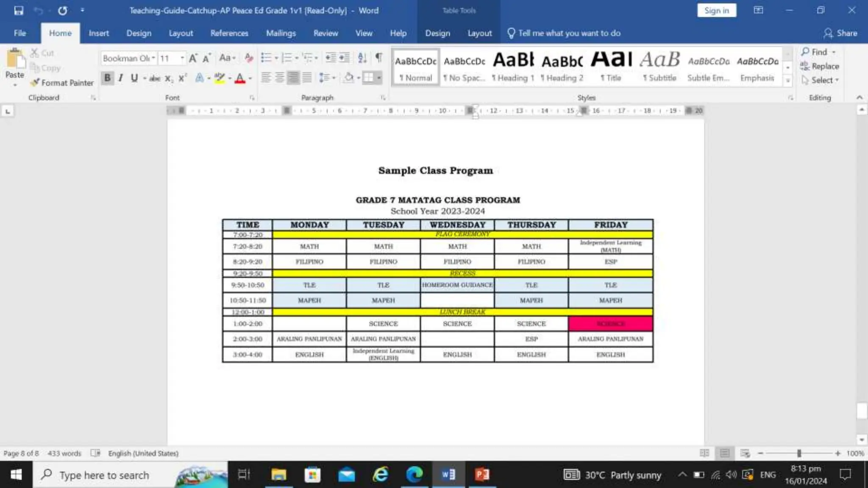The height and width of the screenshot is (488, 868).
Task: Click the Increase Indent icon
Action: (345, 58)
